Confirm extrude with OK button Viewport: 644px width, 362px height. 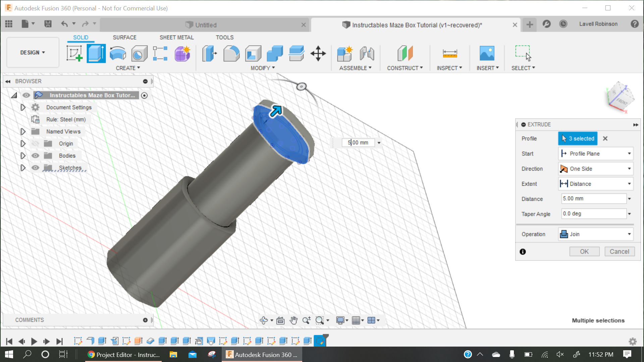coord(584,251)
